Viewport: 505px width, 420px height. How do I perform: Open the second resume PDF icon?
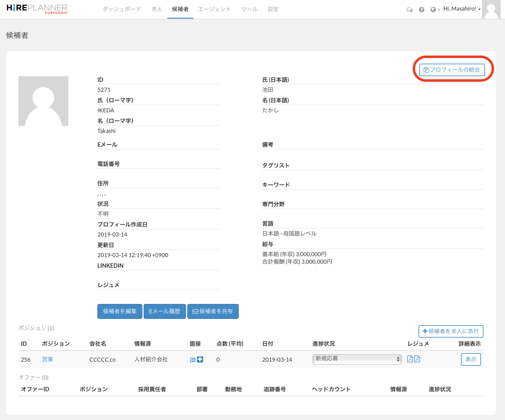click(417, 359)
